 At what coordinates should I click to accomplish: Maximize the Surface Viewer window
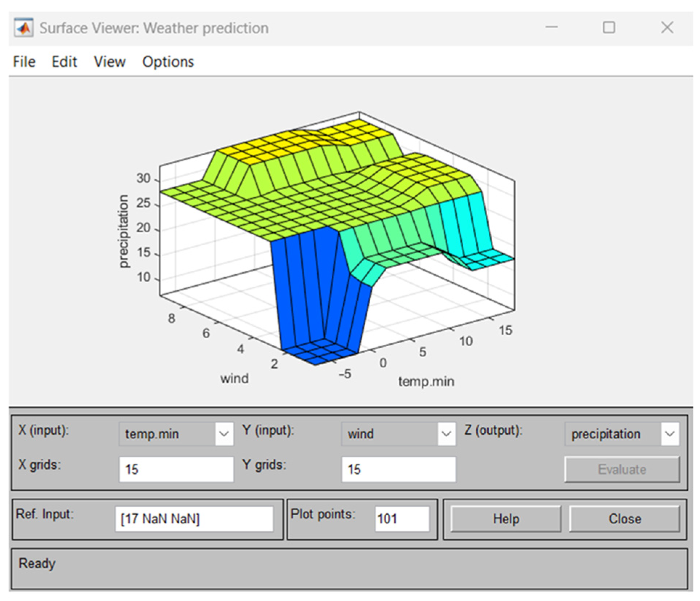609,28
